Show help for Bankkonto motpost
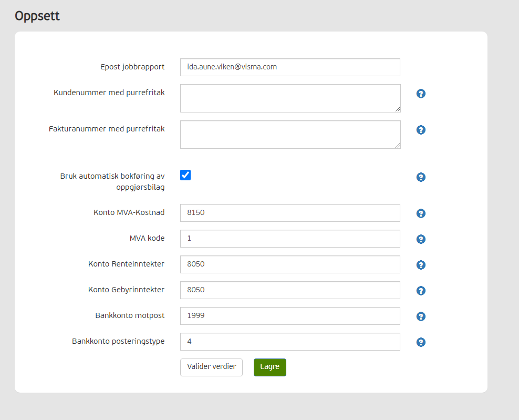Viewport: 519px width, 420px height. [421, 316]
